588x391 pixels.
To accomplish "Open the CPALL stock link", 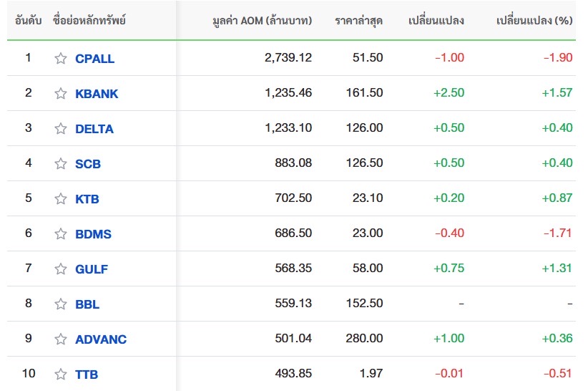I will [x=94, y=59].
